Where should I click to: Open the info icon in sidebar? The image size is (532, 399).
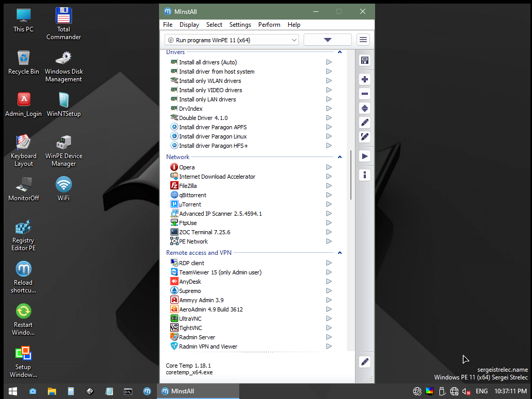coord(365,175)
